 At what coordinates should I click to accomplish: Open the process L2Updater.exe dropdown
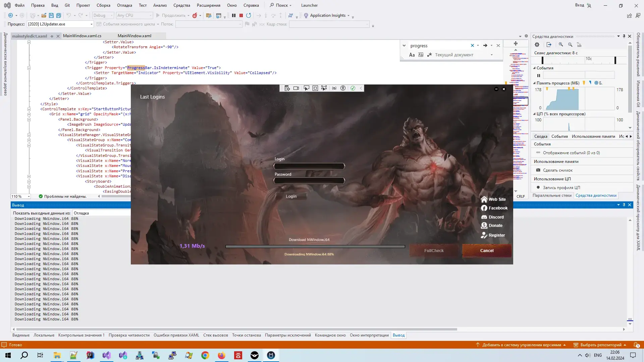[60, 24]
